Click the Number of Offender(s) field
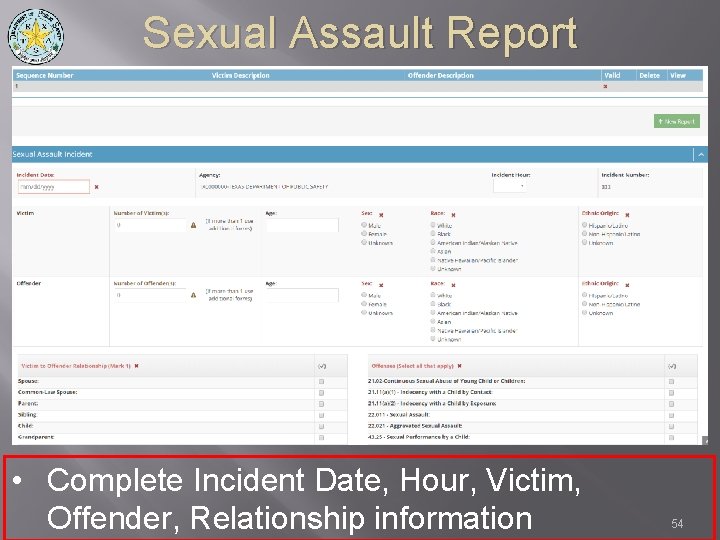Viewport: 720px width, 540px height. click(x=151, y=295)
